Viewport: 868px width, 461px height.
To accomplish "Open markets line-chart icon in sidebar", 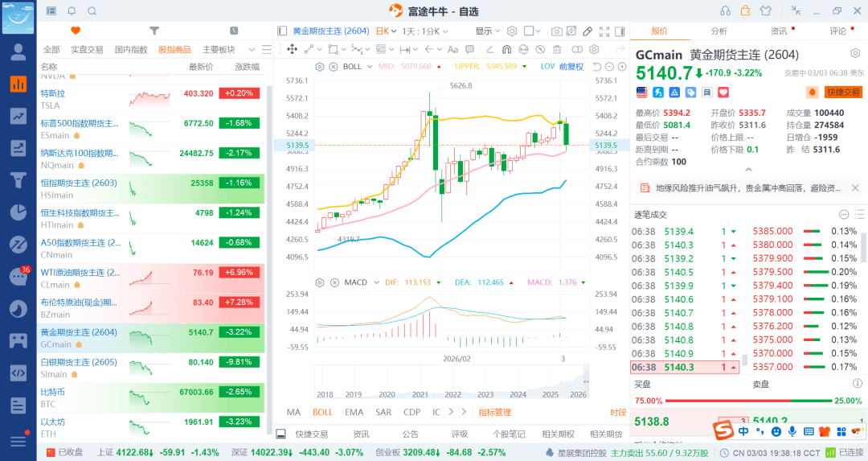I will tap(18, 116).
